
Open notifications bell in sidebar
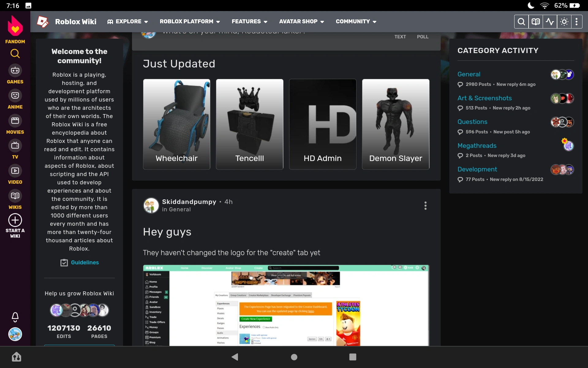click(15, 317)
